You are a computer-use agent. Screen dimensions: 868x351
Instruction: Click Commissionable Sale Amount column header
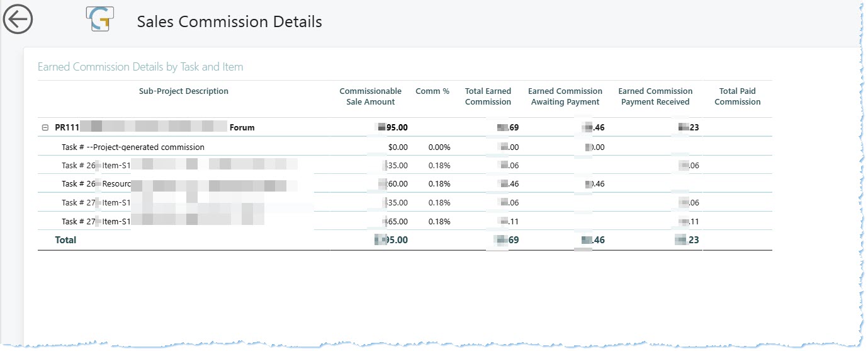(370, 96)
